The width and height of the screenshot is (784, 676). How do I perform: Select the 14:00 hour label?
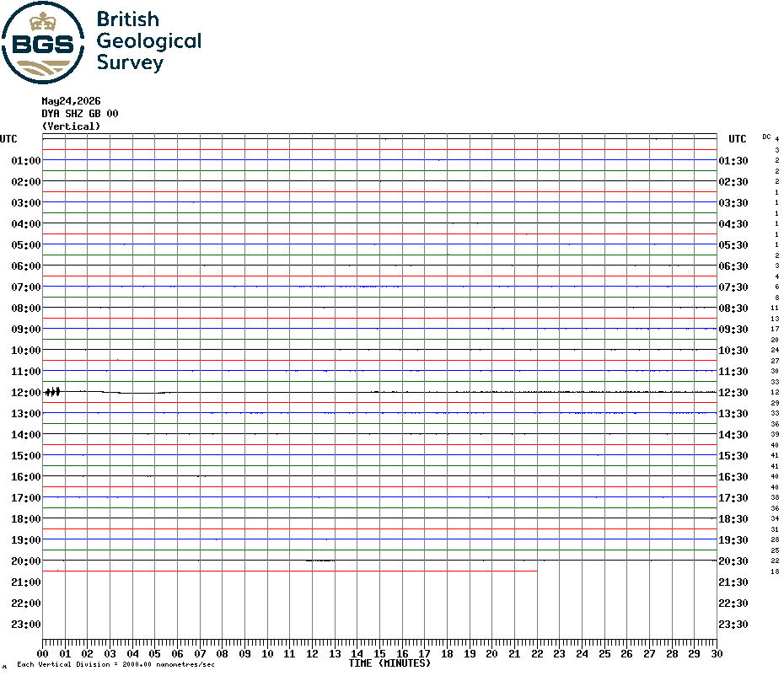pyautogui.click(x=26, y=434)
